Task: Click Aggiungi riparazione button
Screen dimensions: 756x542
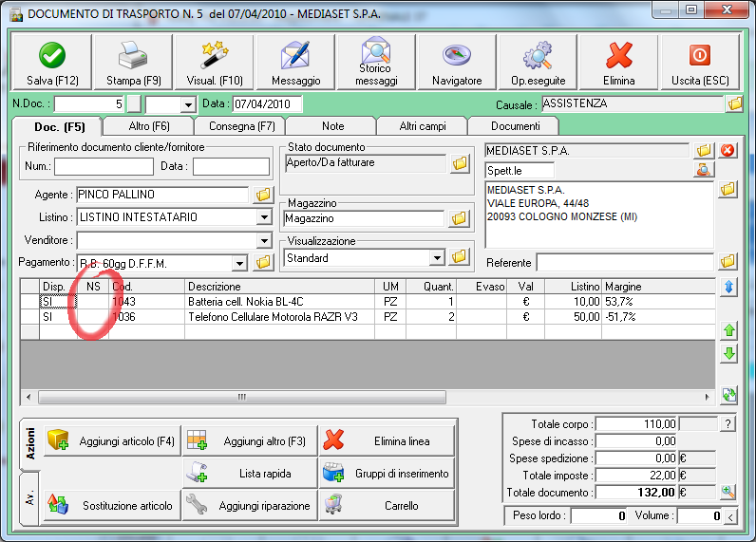Action: [x=250, y=505]
